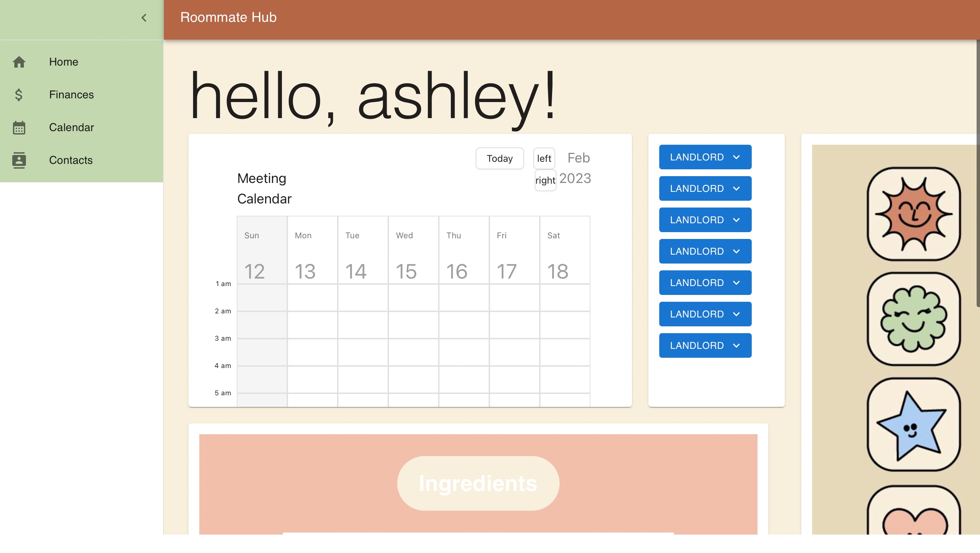Open the third LANDLORD dropdown

click(x=705, y=219)
